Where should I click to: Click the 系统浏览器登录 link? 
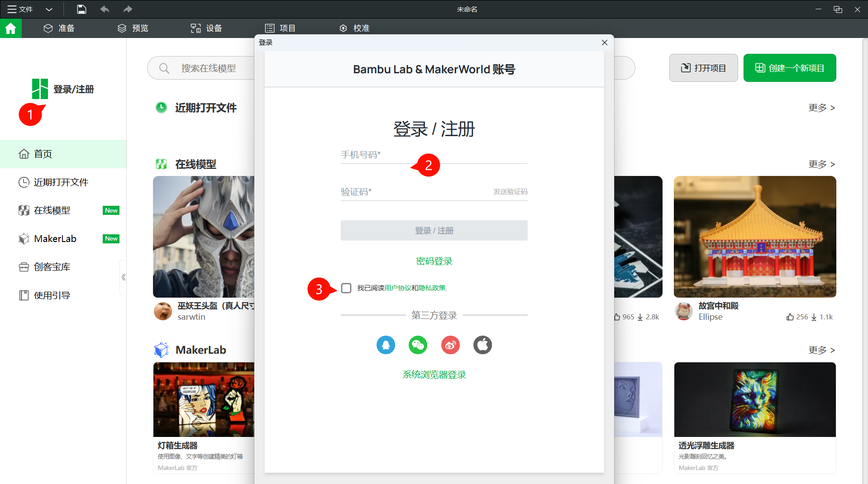pyautogui.click(x=434, y=375)
